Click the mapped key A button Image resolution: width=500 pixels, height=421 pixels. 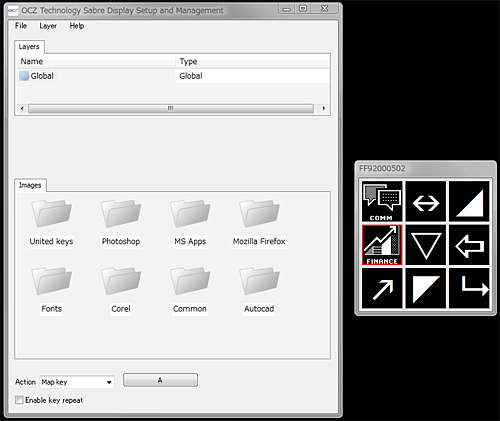(x=160, y=380)
